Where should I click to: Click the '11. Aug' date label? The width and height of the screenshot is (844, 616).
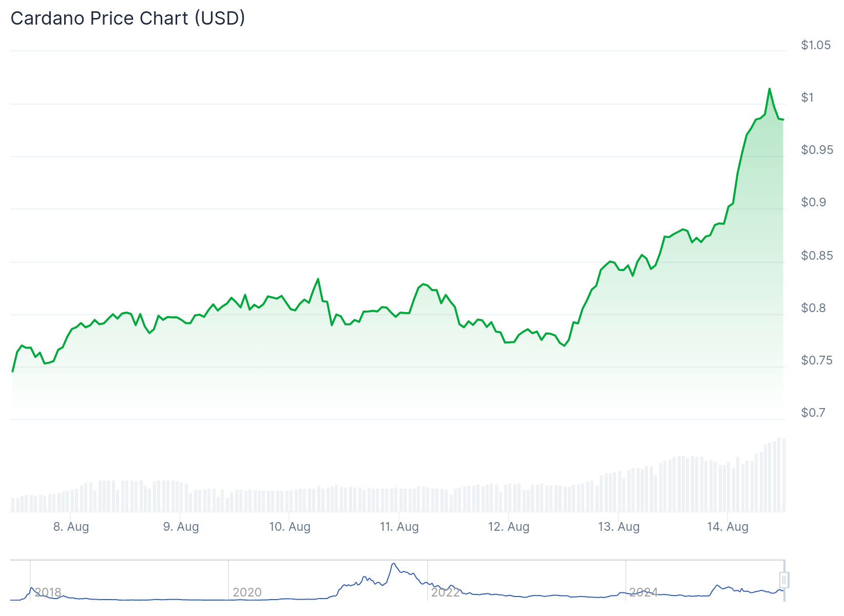point(399,527)
